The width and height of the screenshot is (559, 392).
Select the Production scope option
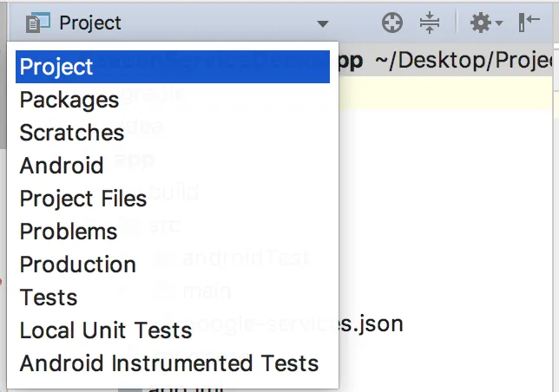point(78,265)
